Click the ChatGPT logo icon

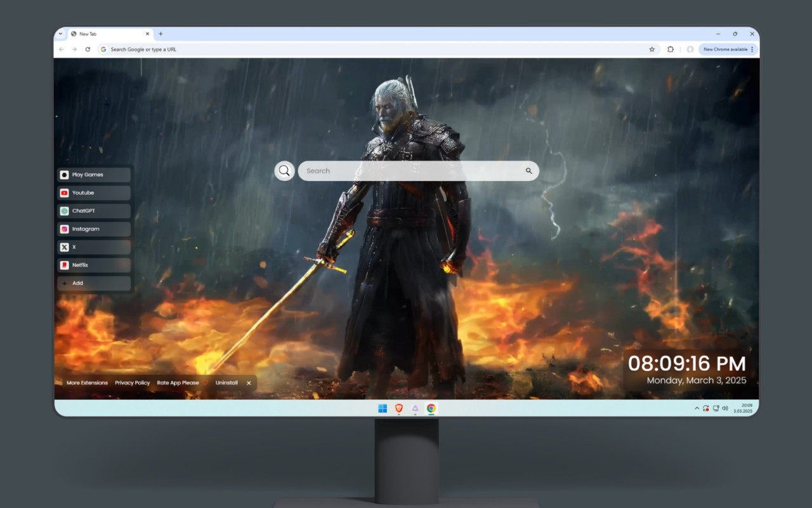[x=64, y=211]
